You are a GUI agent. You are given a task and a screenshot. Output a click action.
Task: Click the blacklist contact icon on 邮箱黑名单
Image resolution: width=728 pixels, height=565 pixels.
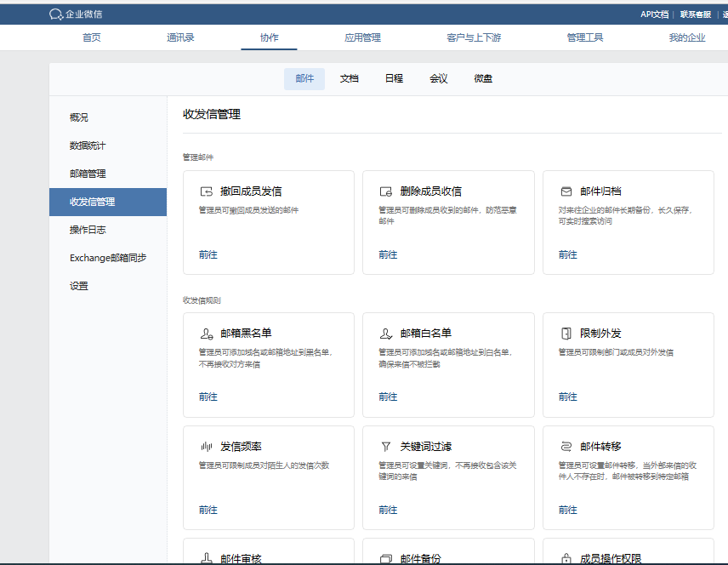(x=206, y=333)
